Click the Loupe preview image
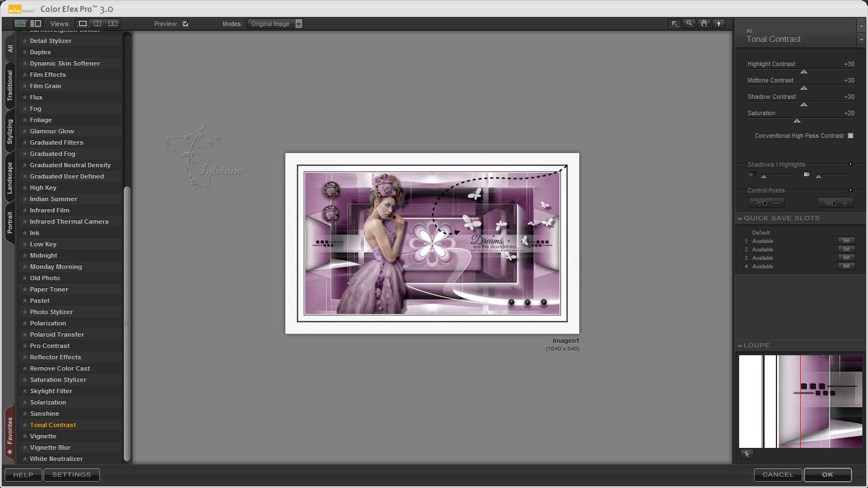This screenshot has height=488, width=868. point(801,402)
